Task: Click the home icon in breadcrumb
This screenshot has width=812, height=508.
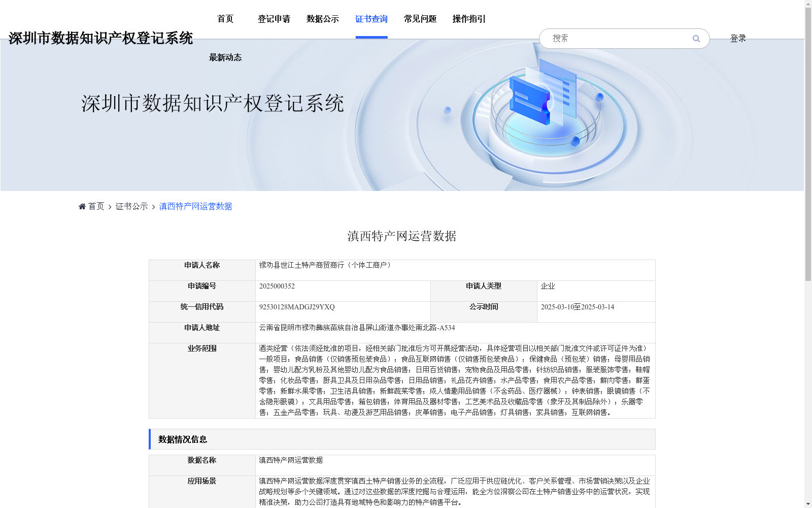Action: (x=82, y=206)
